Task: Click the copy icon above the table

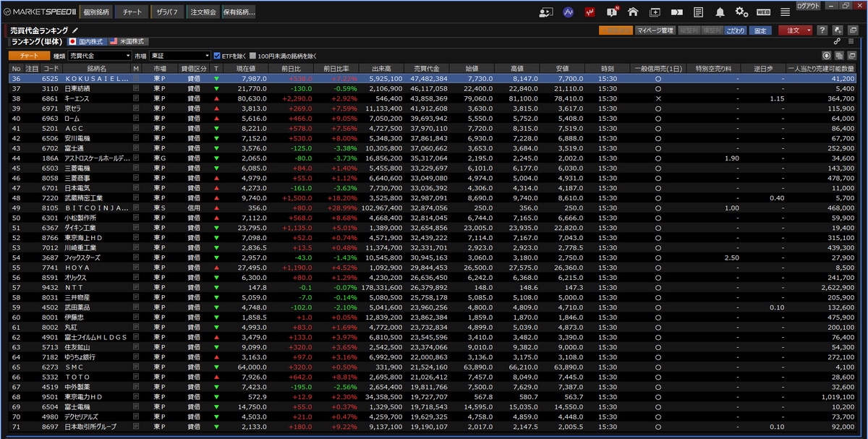Action: click(838, 56)
